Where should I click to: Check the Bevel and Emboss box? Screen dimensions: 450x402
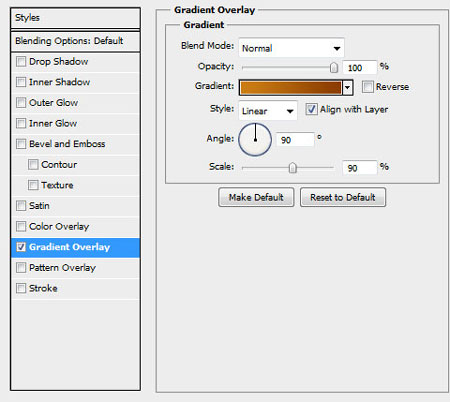point(21,144)
